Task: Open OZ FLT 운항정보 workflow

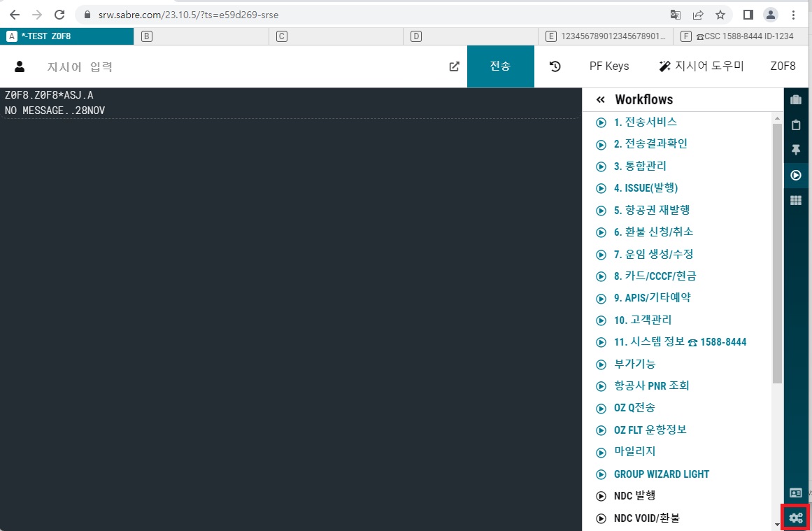Action: click(x=650, y=430)
